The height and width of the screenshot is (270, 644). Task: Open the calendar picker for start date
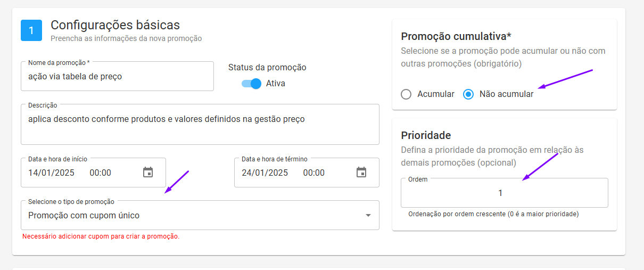(148, 173)
